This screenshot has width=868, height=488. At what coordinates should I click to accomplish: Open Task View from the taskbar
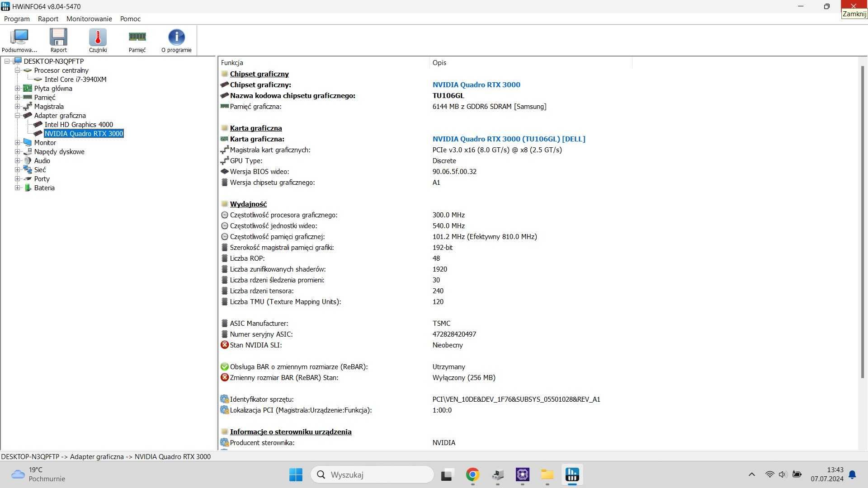(x=447, y=474)
